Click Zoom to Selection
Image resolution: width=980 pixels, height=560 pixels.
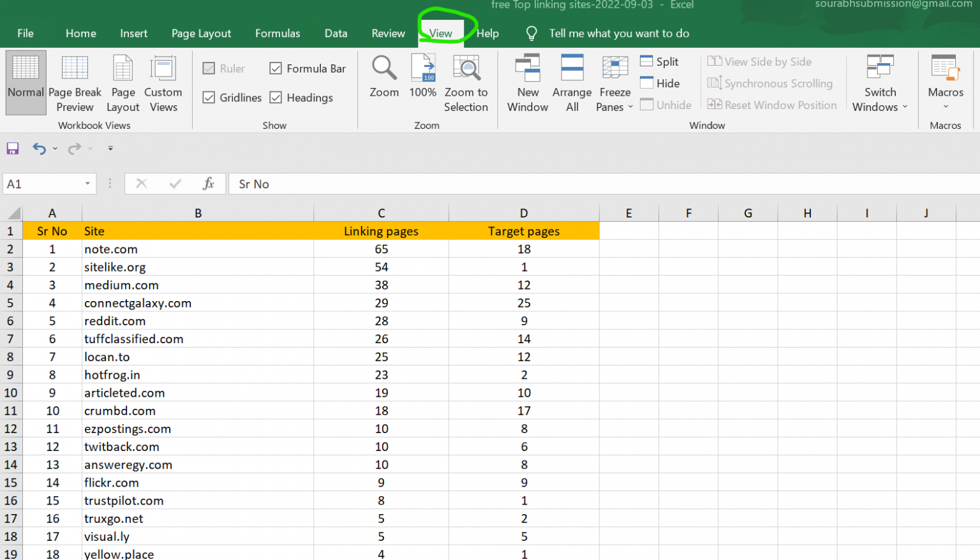pos(466,83)
